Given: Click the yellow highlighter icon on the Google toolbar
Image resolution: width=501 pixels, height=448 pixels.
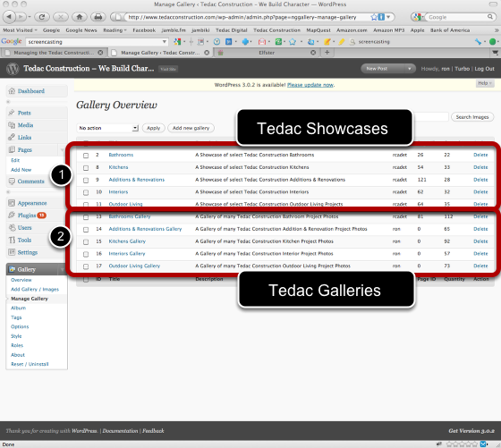Looking at the screenshot, I should (342, 41).
